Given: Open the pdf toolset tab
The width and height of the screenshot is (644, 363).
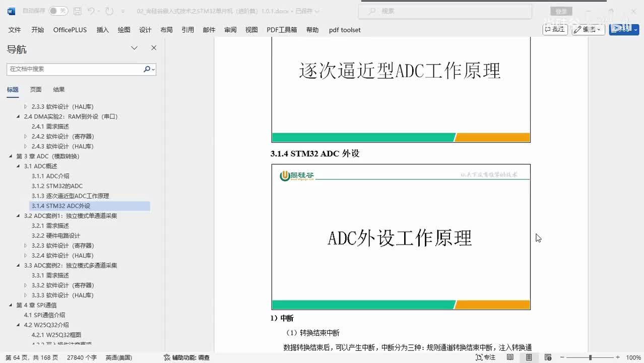Looking at the screenshot, I should click(x=345, y=30).
